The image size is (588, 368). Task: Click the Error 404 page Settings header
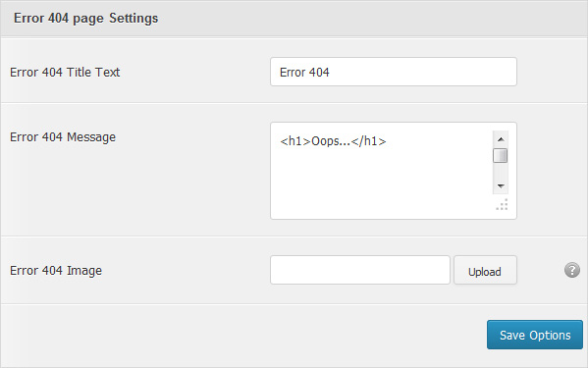click(85, 19)
